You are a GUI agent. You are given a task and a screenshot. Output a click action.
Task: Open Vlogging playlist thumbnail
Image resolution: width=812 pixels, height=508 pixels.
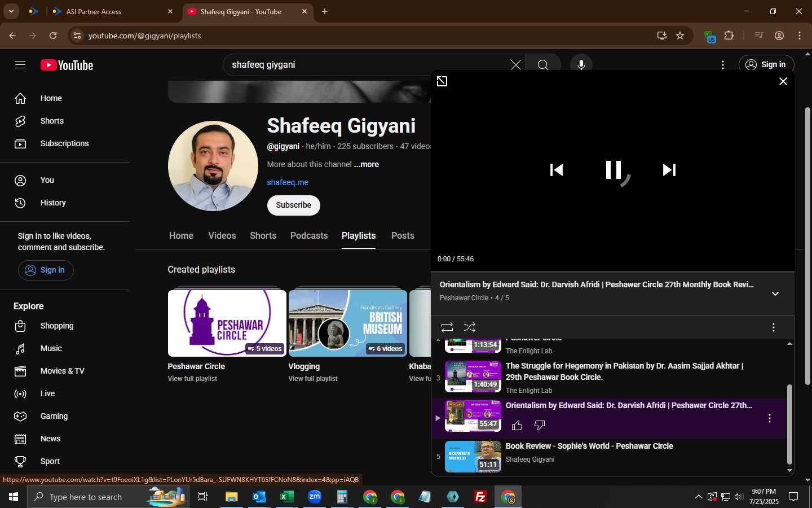click(348, 323)
